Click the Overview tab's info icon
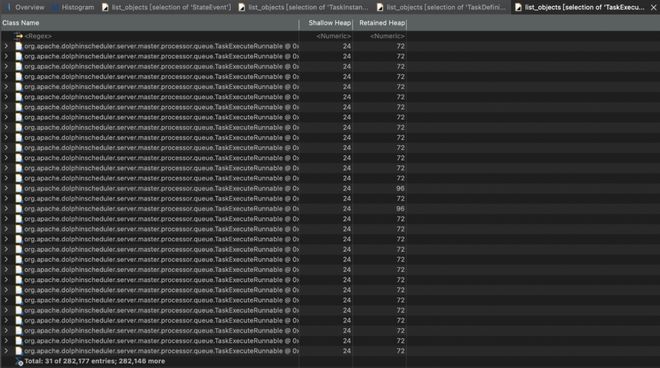 pos(8,7)
